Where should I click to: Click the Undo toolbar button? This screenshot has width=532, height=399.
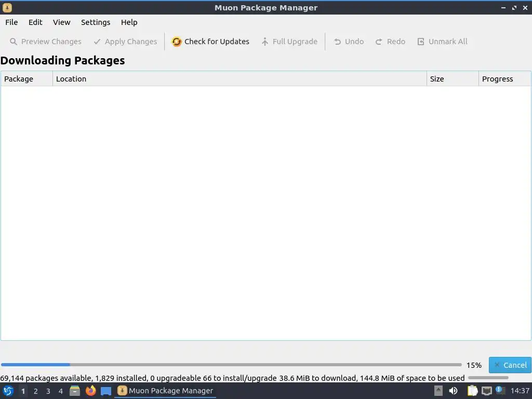point(349,42)
